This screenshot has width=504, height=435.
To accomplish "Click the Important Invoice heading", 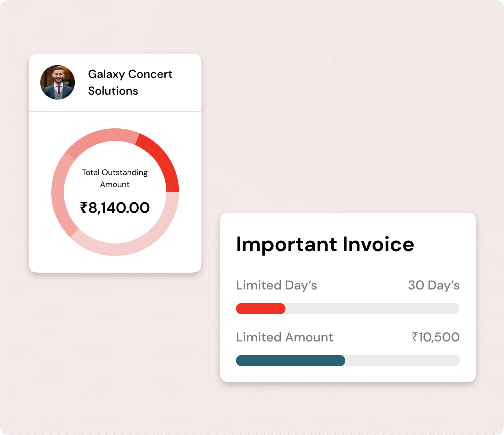I will point(325,244).
